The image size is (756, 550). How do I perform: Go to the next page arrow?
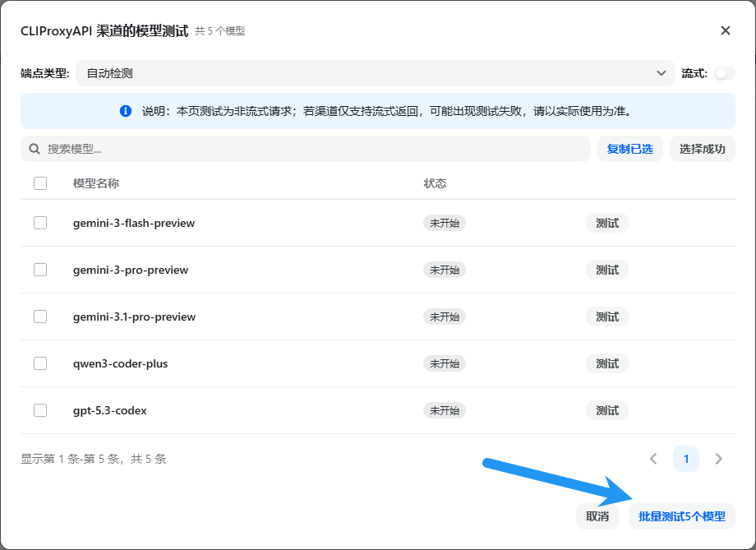tap(718, 459)
